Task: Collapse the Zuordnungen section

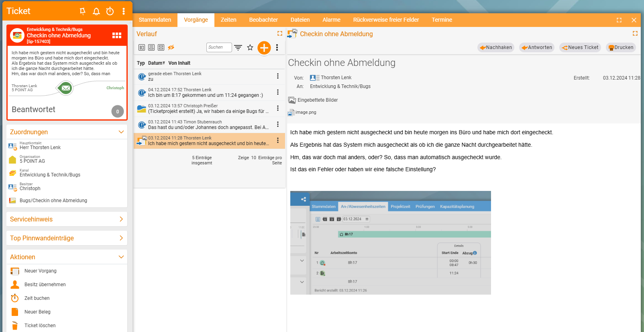Action: 121,132
